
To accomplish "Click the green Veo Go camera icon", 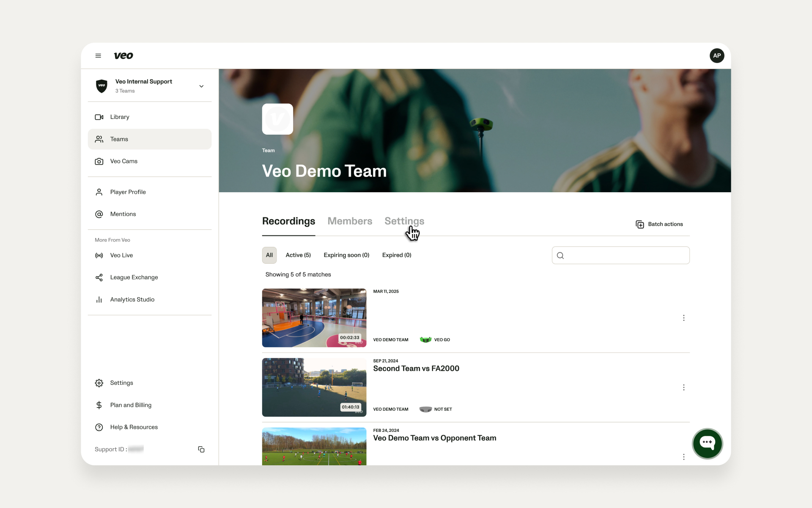I will point(425,340).
